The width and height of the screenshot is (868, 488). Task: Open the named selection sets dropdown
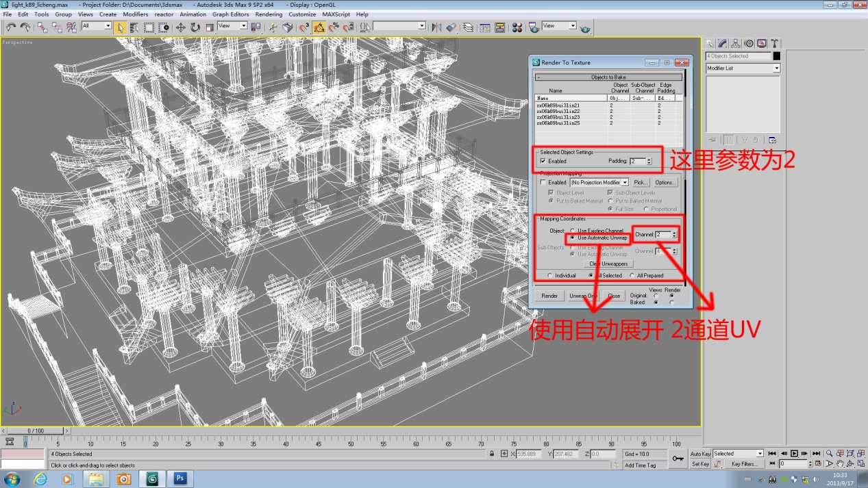pos(421,26)
